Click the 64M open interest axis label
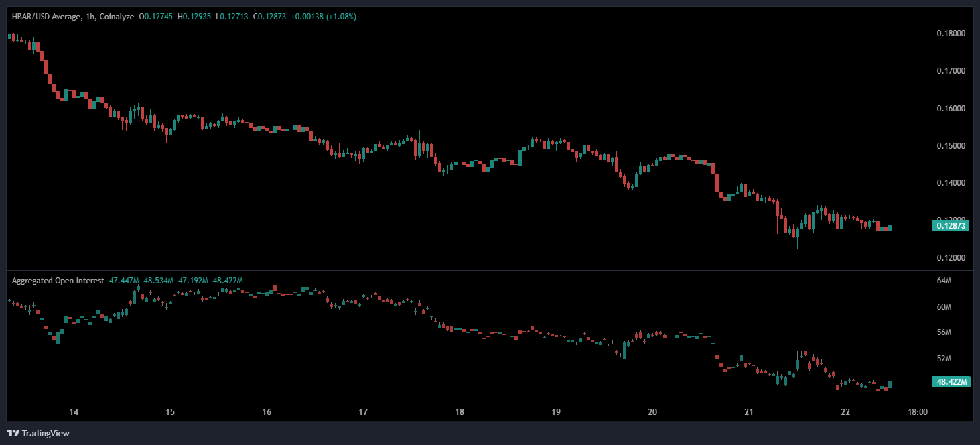 coord(944,281)
